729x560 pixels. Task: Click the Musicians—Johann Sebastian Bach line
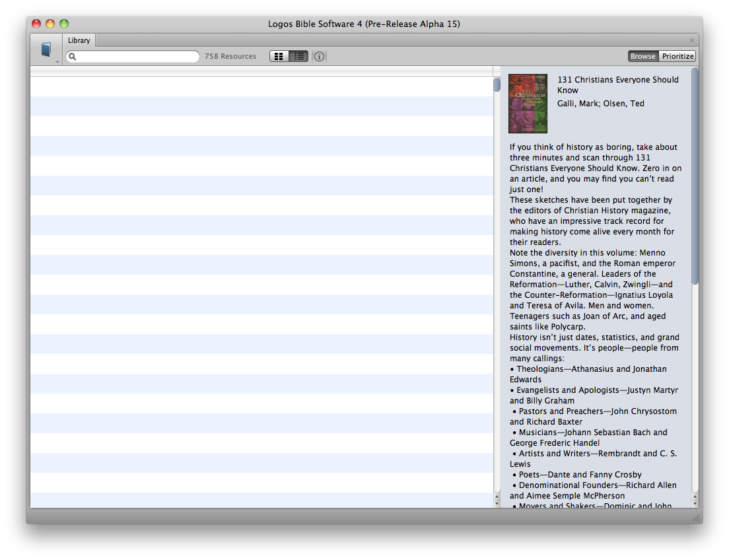[588, 438]
